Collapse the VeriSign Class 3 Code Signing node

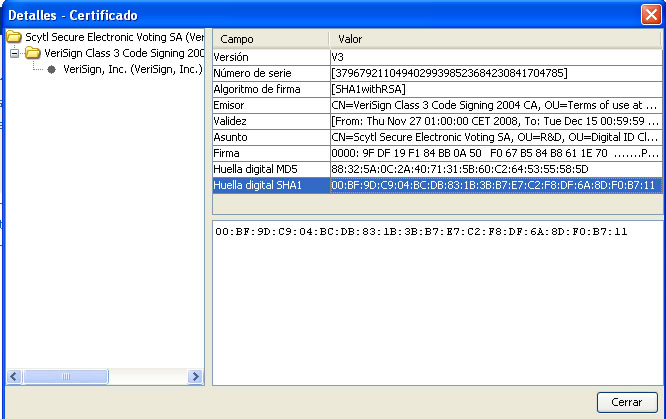[15, 53]
